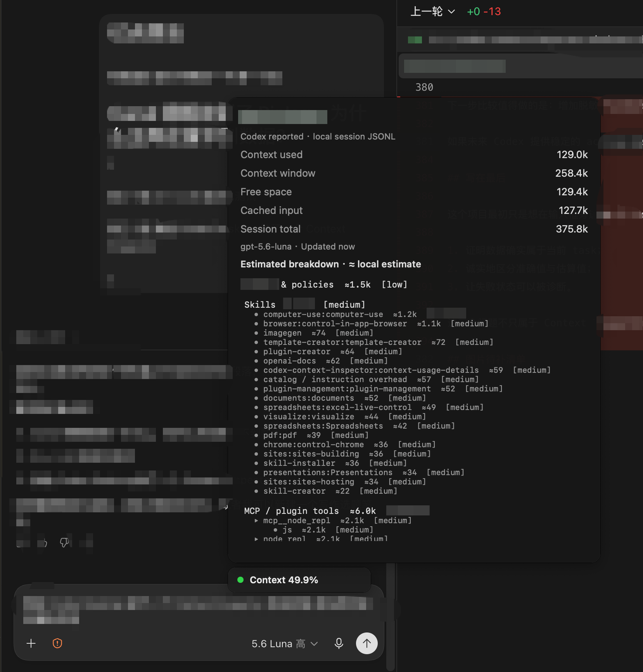Select the sites:sites-hosting row
The height and width of the screenshot is (672, 643).
pyautogui.click(x=340, y=482)
